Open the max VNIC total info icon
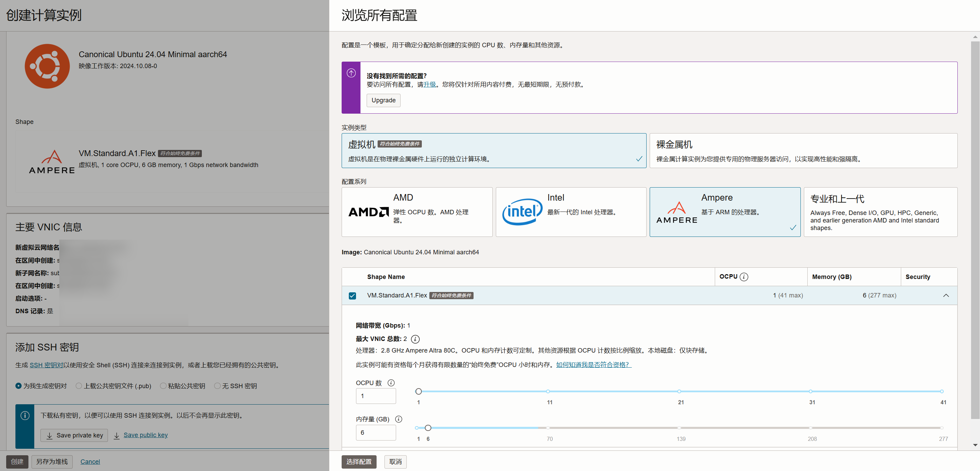Screen dimensions: 980x471 click(415, 339)
